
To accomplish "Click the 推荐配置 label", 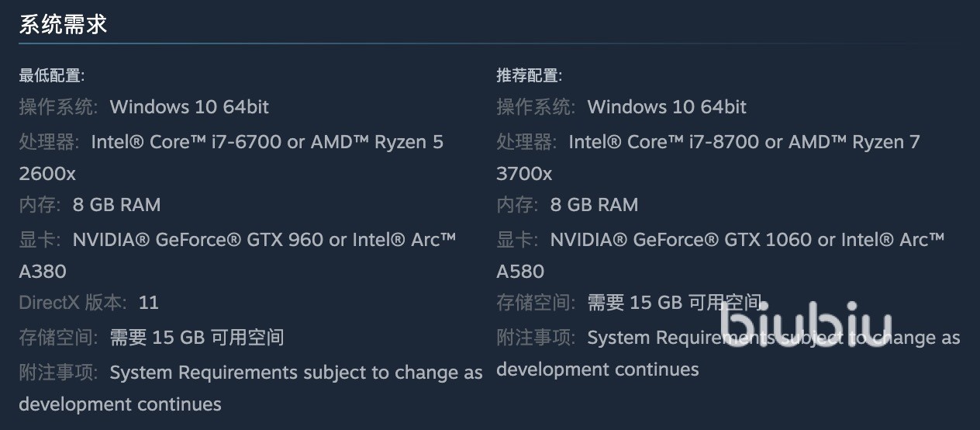I will coord(529,75).
